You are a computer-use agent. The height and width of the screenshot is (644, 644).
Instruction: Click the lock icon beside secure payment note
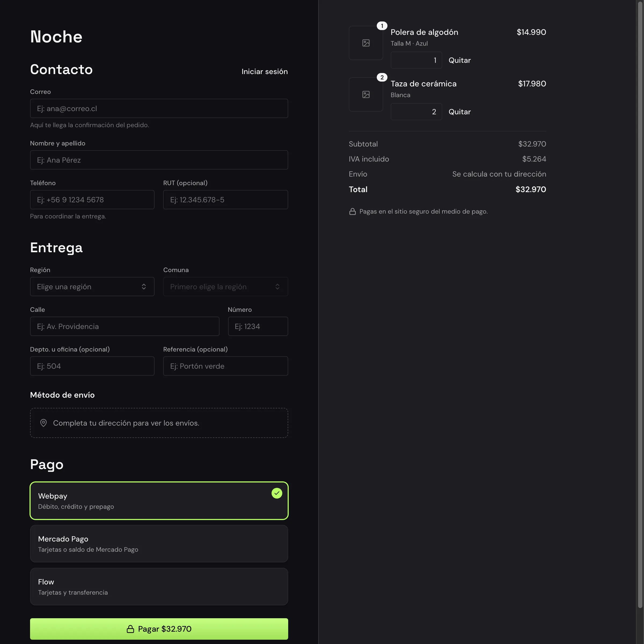(352, 211)
